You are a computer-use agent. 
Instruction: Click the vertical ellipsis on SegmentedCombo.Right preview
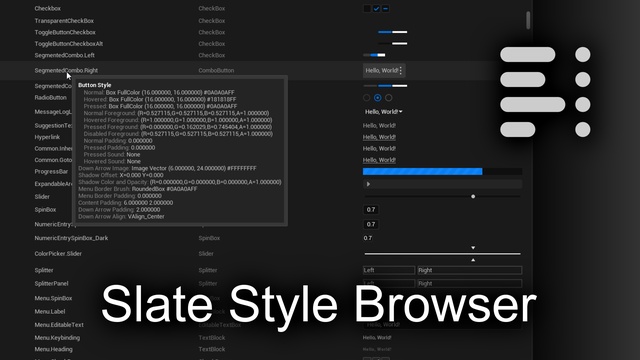coord(401,71)
